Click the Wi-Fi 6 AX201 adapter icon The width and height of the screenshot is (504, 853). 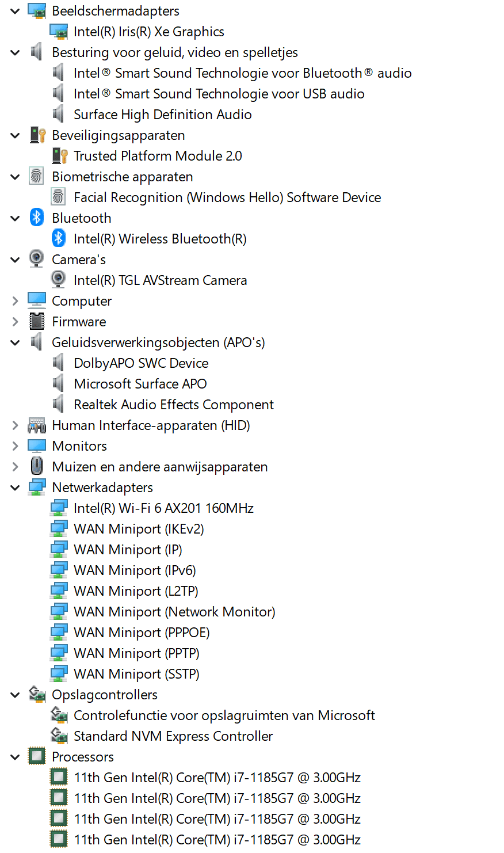pos(59,508)
